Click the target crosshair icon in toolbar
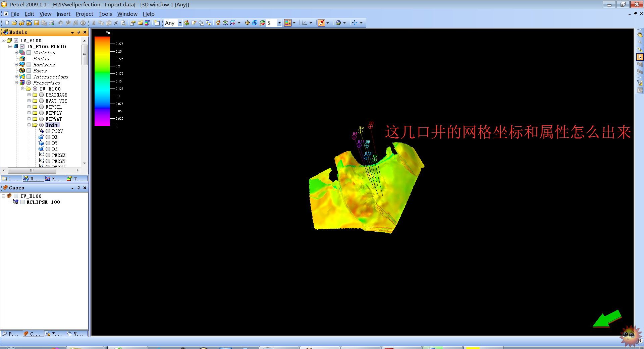Image resolution: width=644 pixels, height=349 pixels. (x=248, y=23)
